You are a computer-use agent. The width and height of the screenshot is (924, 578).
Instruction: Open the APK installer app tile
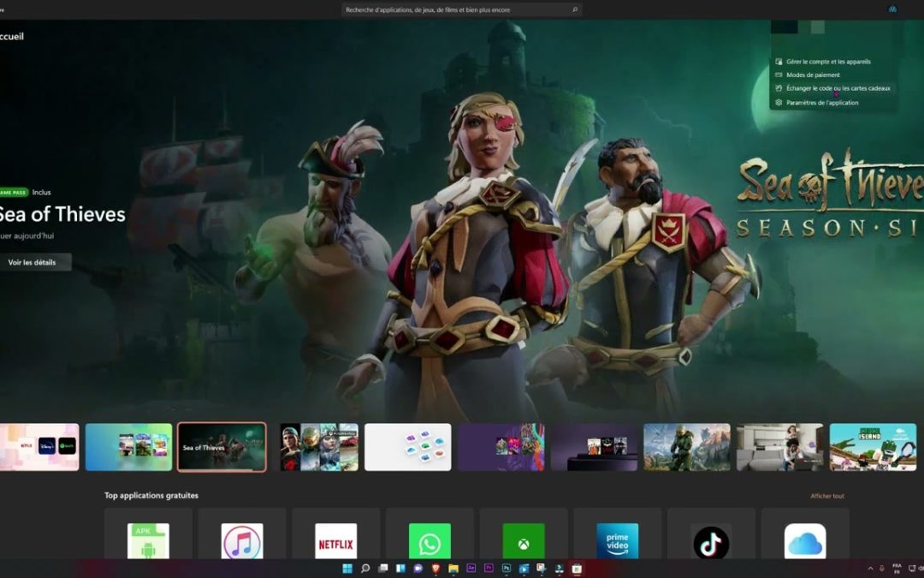[148, 533]
